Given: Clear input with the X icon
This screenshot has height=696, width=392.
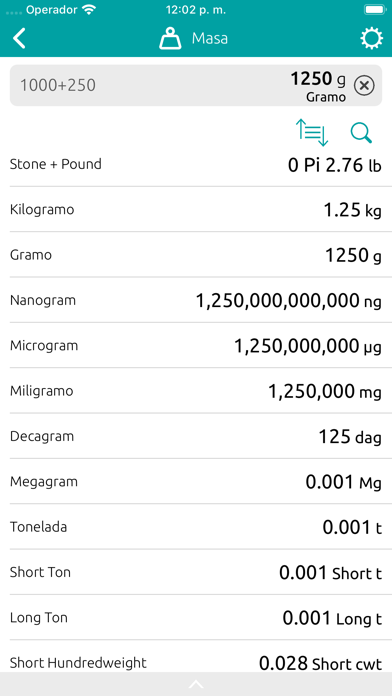Looking at the screenshot, I should click(x=364, y=86).
